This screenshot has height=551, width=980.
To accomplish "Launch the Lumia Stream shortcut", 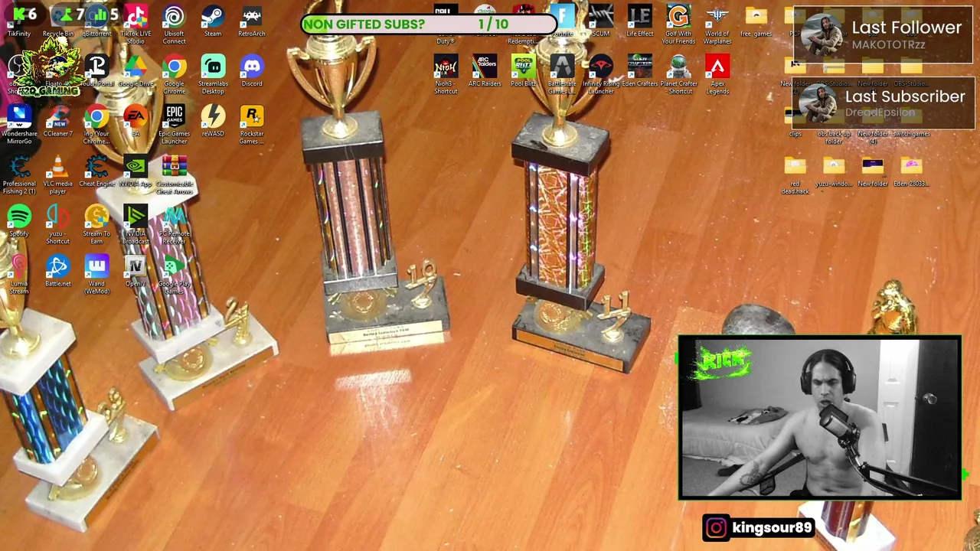I will (x=19, y=274).
